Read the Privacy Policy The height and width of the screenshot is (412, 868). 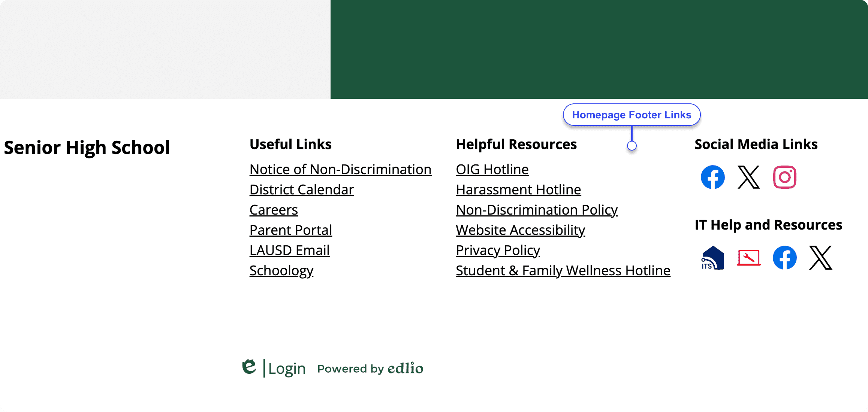(x=498, y=250)
